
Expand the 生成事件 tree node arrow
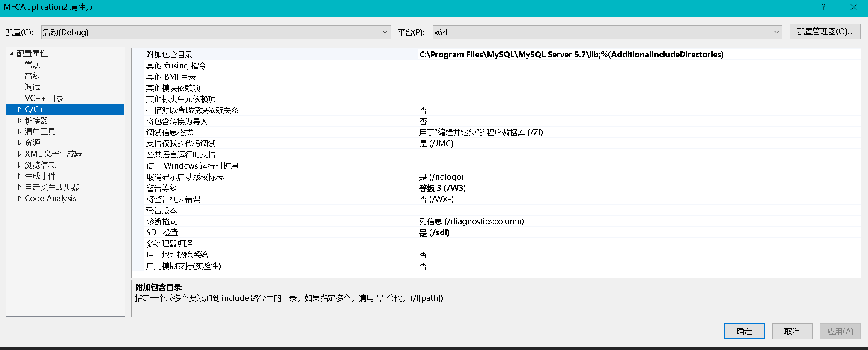[20, 176]
